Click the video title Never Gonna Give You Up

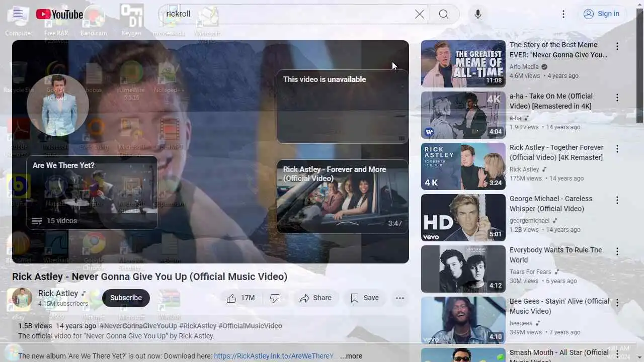[x=150, y=277]
